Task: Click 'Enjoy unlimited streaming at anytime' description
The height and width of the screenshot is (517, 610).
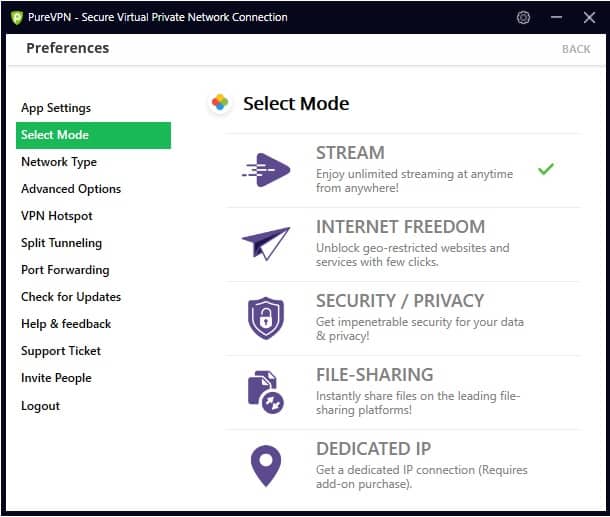Action: pos(414,181)
